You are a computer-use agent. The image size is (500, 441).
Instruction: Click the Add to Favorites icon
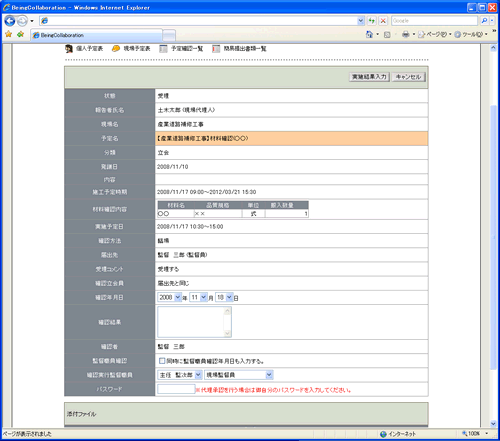click(20, 34)
